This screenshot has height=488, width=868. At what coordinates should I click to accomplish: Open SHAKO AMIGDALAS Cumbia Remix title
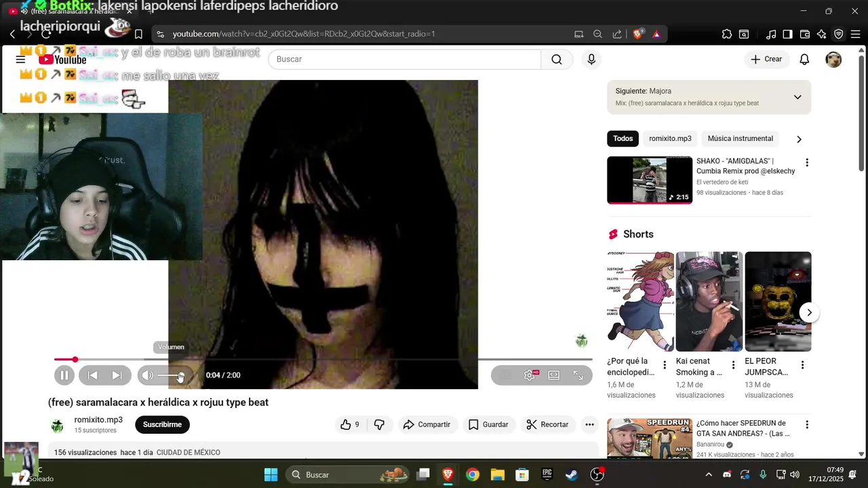tap(745, 166)
